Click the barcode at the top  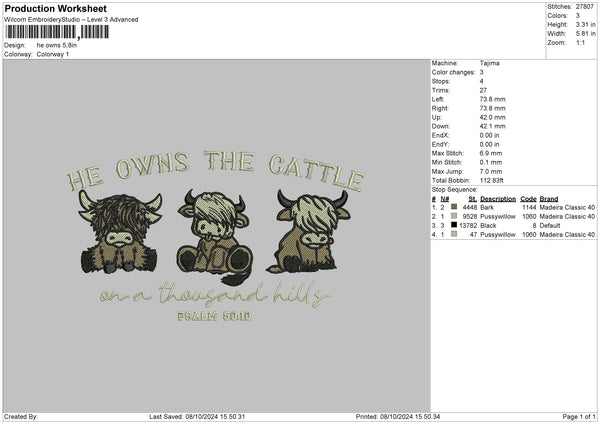[57, 32]
